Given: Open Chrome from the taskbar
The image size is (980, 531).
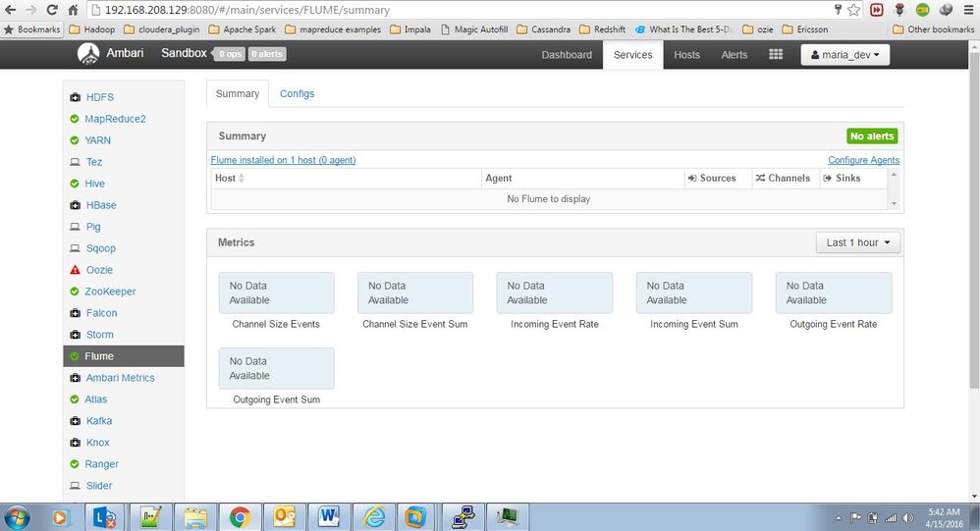Looking at the screenshot, I should tap(240, 517).
